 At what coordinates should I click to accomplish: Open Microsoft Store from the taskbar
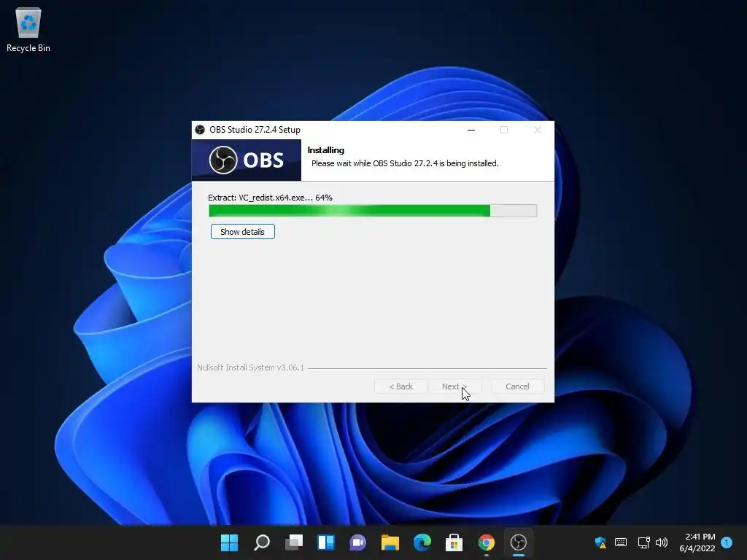(454, 542)
